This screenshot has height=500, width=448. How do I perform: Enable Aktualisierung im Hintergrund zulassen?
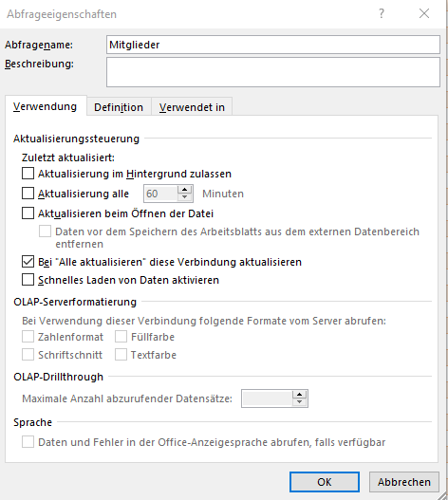[28, 174]
